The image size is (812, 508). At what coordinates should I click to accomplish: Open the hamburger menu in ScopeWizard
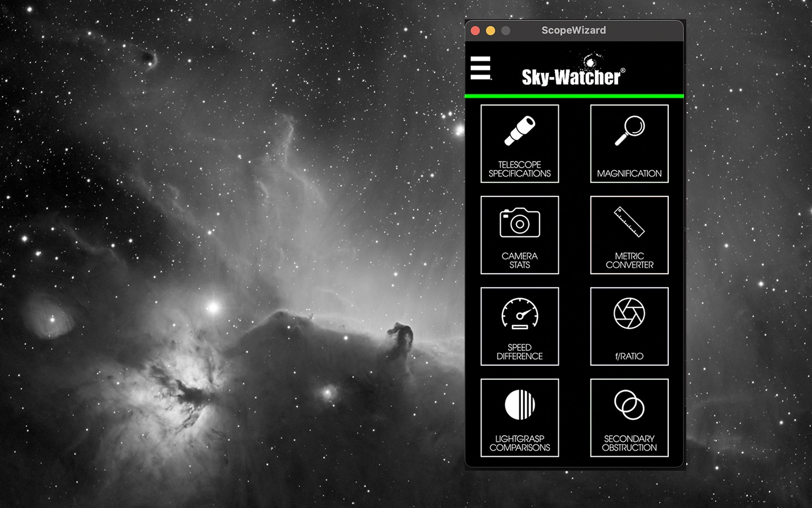click(x=481, y=68)
